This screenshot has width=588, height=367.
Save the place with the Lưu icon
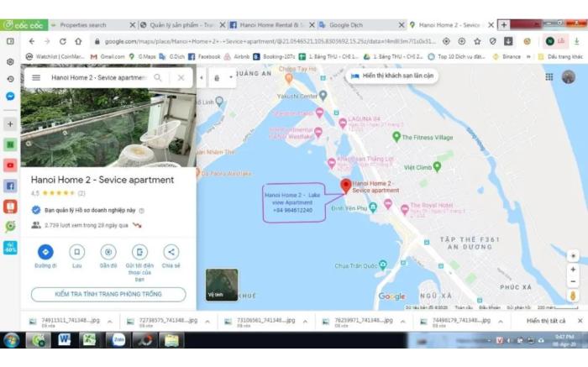click(x=77, y=252)
